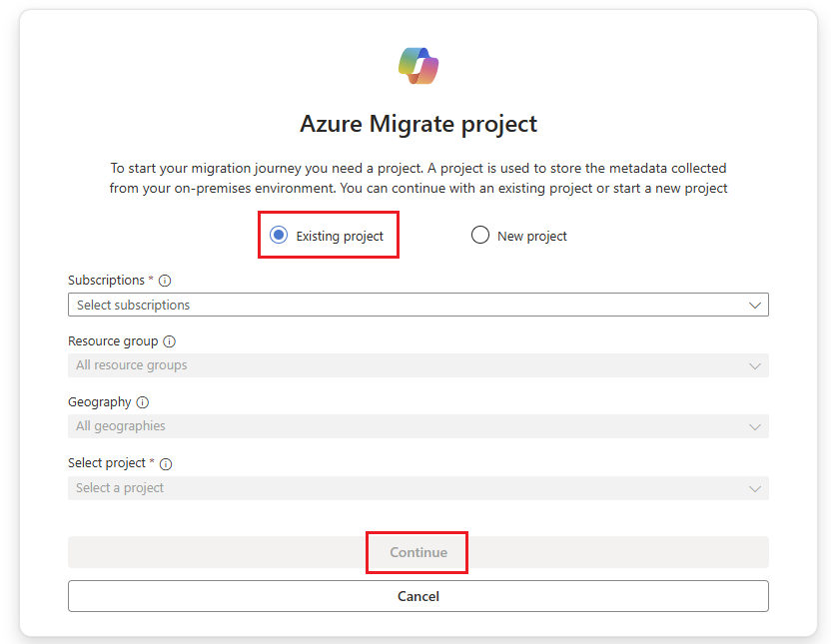Choose the New project radio option
Image resolution: width=831 pixels, height=644 pixels.
click(x=480, y=236)
